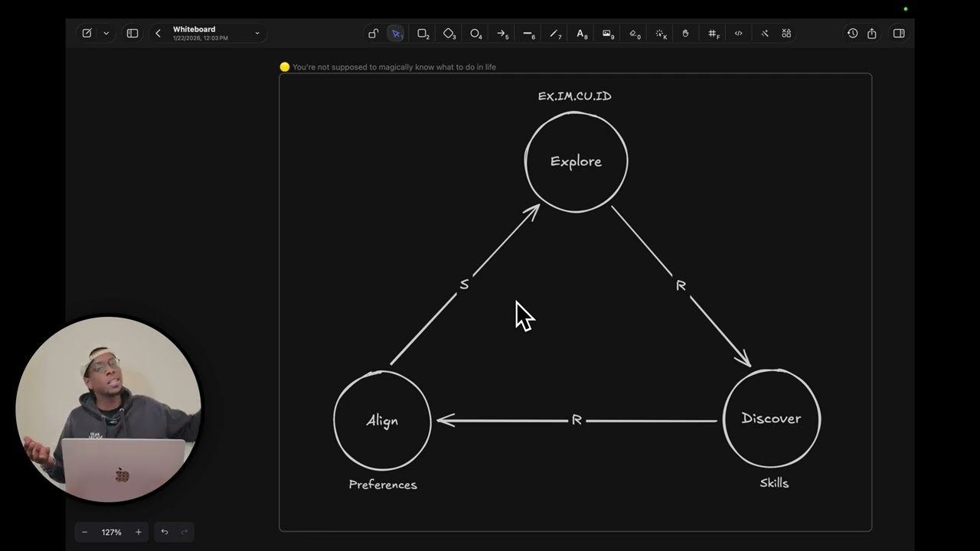Viewport: 980px width, 551px height.
Task: Select the Discover circle node
Action: coord(772,419)
